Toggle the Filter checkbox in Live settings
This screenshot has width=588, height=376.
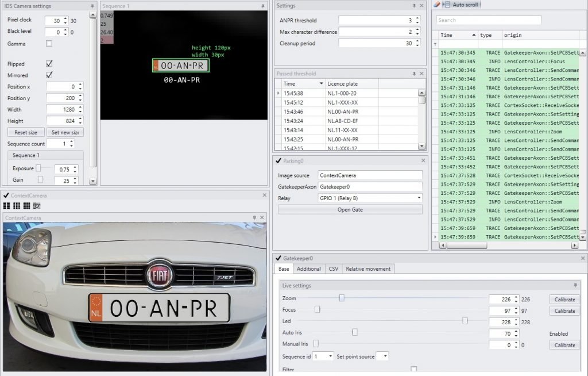[x=413, y=369]
